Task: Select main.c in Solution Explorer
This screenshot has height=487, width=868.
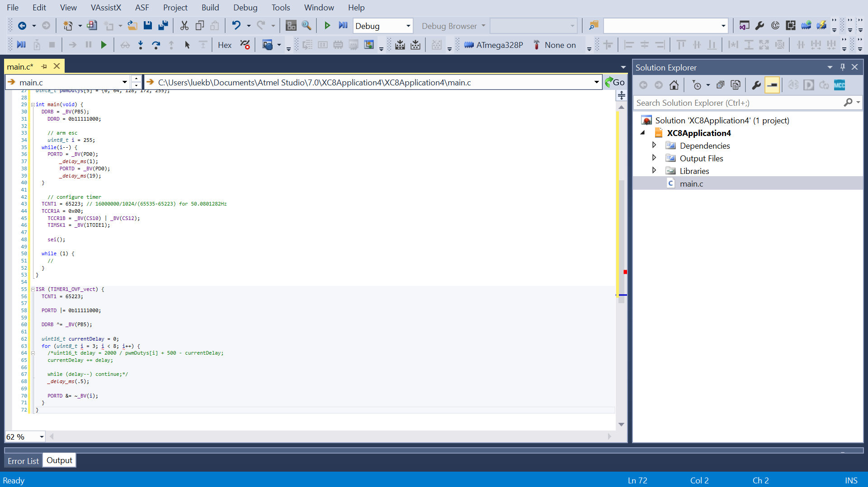Action: [x=691, y=183]
